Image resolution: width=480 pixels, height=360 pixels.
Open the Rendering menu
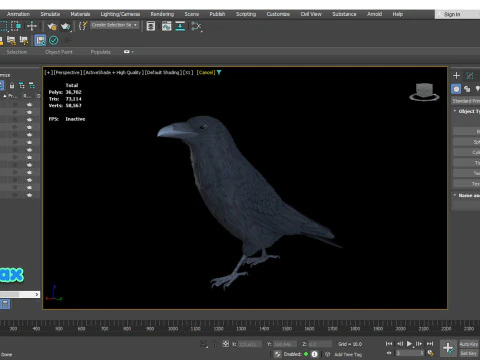coord(162,14)
